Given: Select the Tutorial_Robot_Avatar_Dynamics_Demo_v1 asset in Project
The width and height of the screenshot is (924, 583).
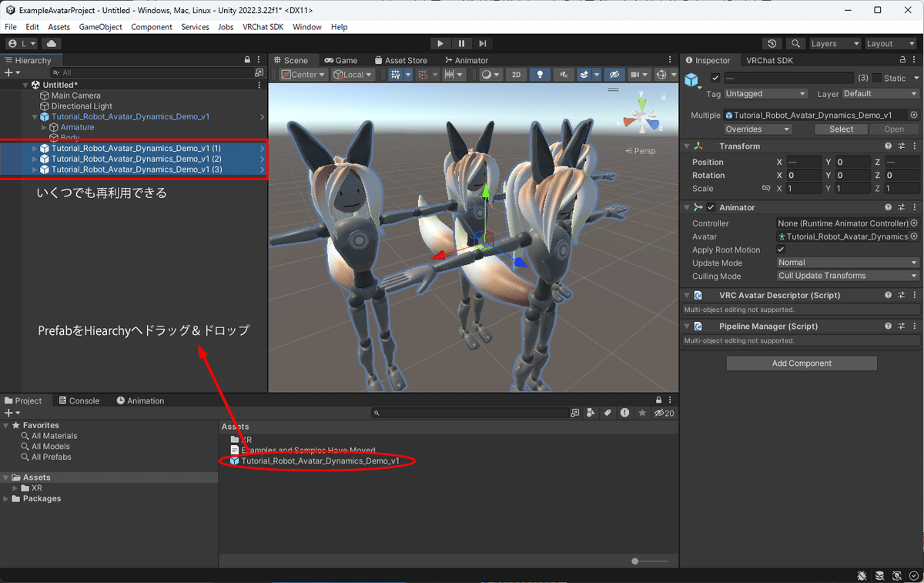Looking at the screenshot, I should pos(318,460).
